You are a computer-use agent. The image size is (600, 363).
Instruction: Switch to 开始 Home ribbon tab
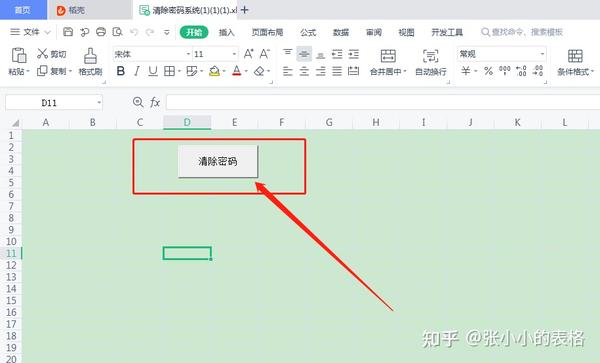194,32
